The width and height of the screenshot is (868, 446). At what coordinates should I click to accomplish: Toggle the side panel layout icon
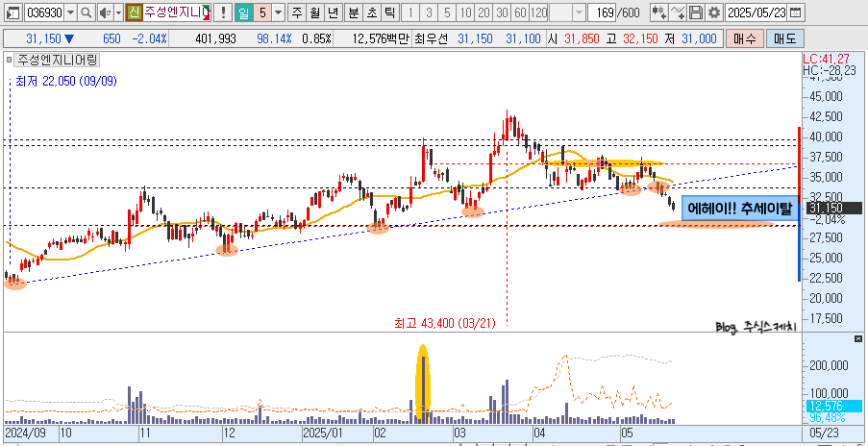click(x=13, y=12)
